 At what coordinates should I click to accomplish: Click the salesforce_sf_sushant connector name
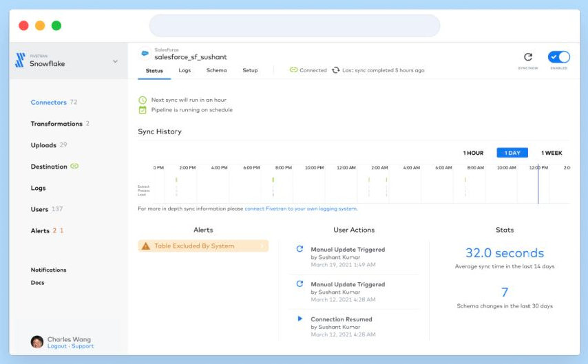click(x=191, y=57)
